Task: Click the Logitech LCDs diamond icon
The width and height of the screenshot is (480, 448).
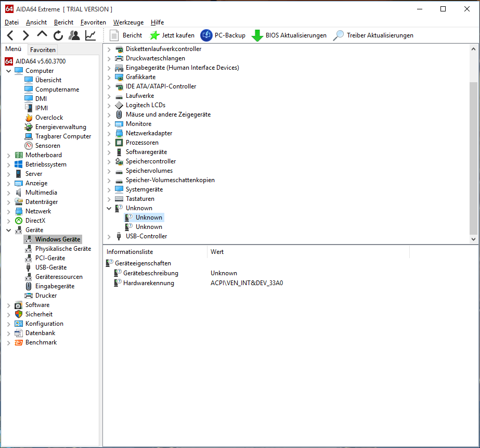Action: [x=119, y=105]
